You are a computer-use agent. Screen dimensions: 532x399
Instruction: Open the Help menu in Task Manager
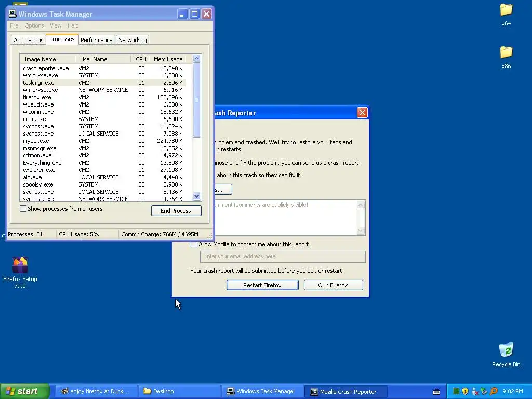tap(73, 25)
